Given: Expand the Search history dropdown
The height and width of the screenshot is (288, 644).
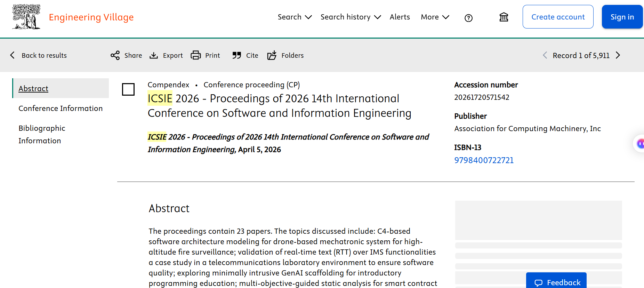Looking at the screenshot, I should 351,17.
